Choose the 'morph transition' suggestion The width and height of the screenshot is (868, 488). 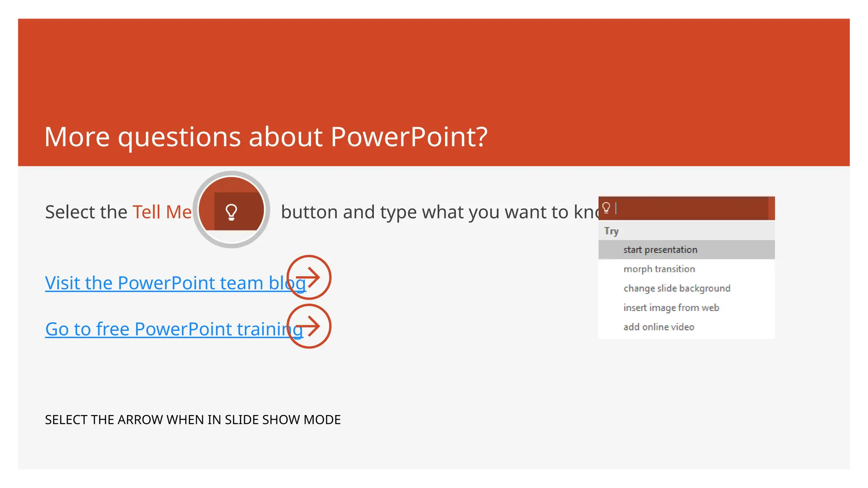coord(659,269)
